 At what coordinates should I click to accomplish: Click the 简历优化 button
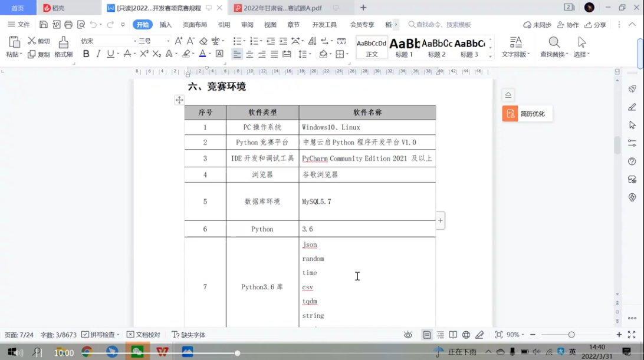pos(527,114)
